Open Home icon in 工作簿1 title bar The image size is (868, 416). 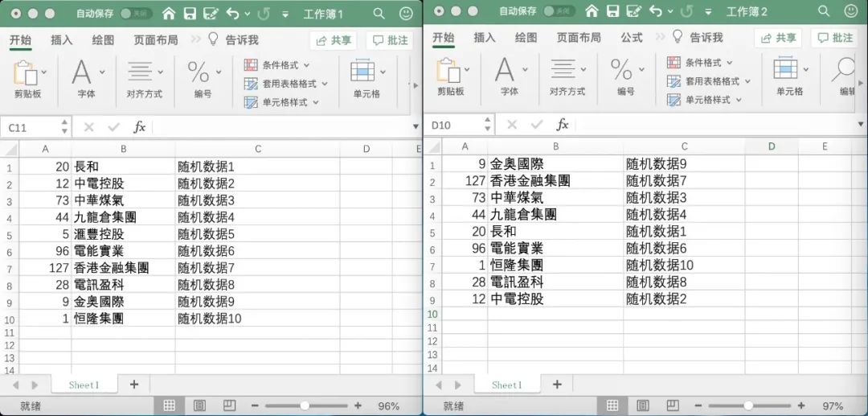pos(169,14)
